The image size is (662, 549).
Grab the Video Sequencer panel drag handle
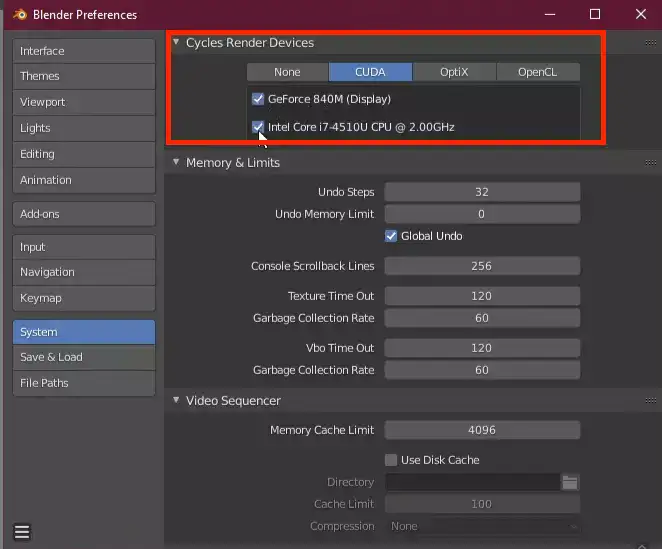coord(651,400)
